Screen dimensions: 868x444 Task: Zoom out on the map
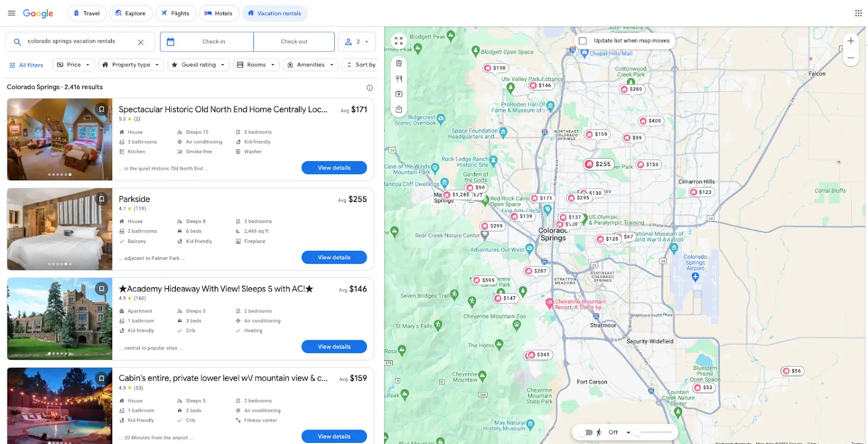[851, 58]
